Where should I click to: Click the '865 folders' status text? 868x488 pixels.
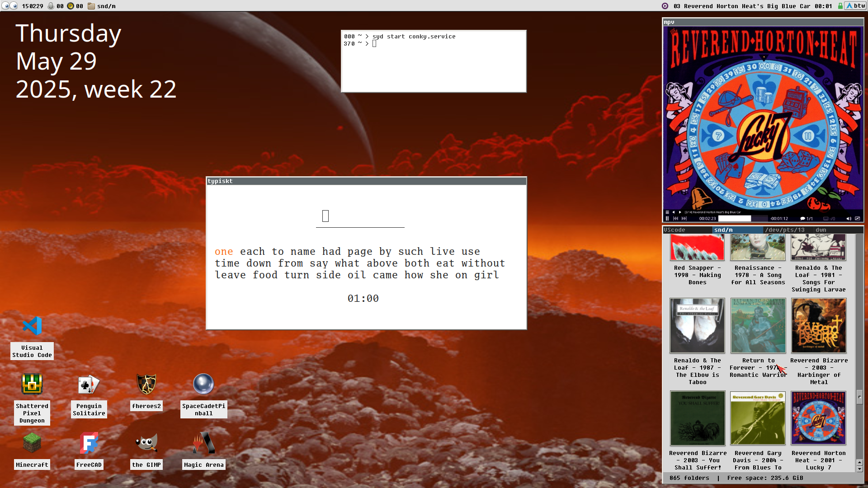click(x=689, y=478)
